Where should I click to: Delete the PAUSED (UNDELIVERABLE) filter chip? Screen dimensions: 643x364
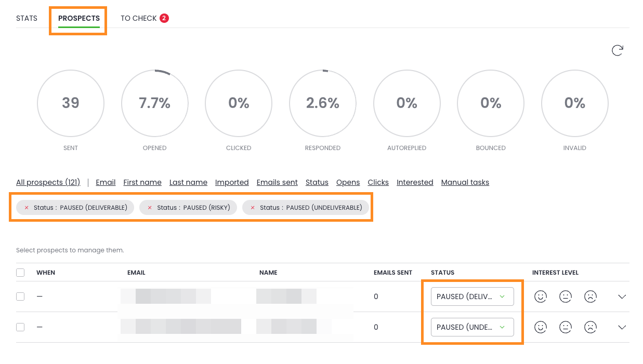(253, 208)
